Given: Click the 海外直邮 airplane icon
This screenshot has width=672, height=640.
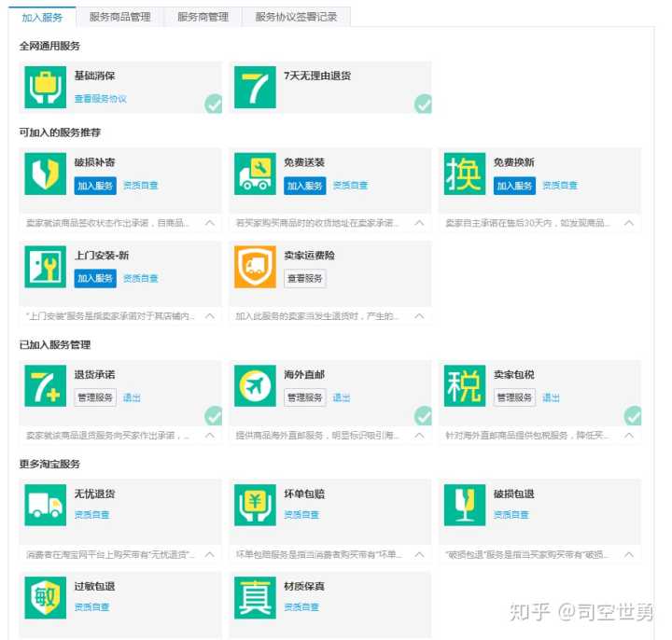Looking at the screenshot, I should 255,385.
